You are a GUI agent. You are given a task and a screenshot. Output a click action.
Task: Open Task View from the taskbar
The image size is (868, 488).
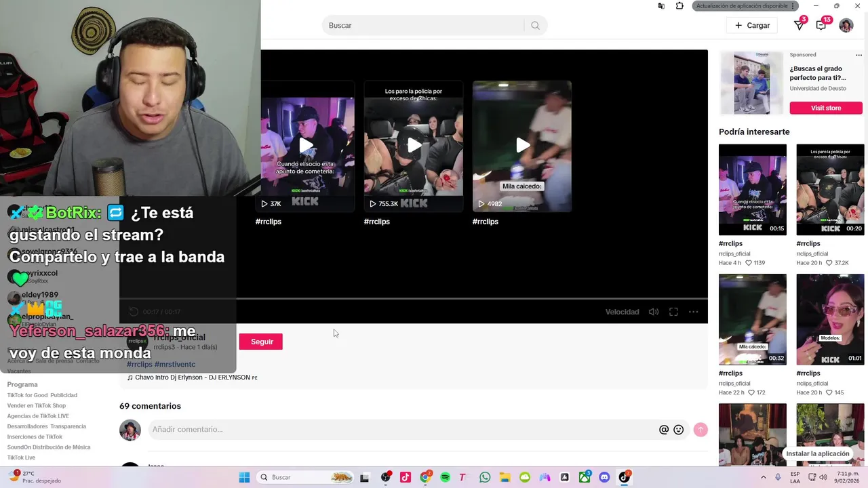click(364, 477)
